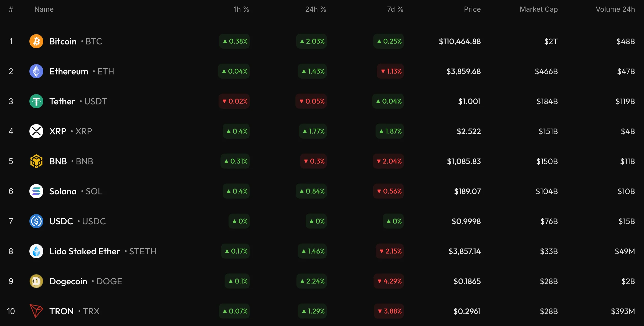
Task: Click the BNB cube logo icon
Action: [x=36, y=161]
